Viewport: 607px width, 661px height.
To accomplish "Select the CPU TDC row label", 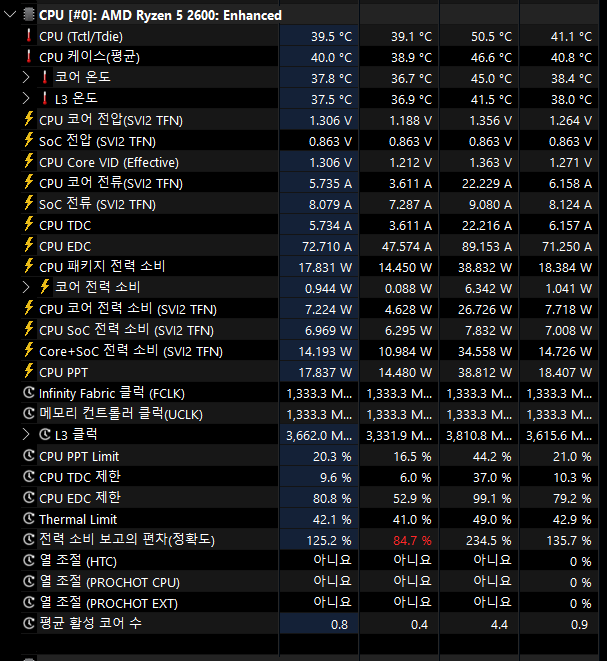I will pos(65,226).
